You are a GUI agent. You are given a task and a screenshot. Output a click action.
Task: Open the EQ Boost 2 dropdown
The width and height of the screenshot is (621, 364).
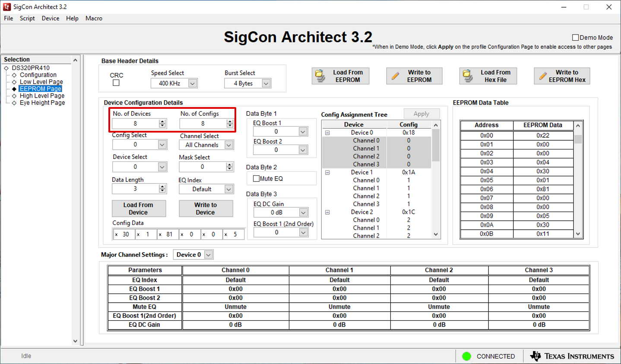tap(303, 150)
